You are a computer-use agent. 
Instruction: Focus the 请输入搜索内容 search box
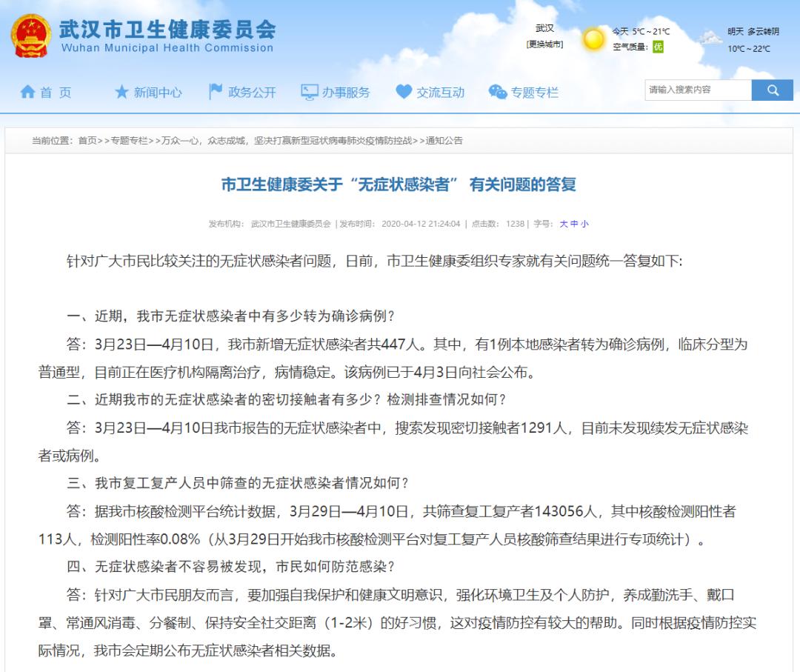698,90
